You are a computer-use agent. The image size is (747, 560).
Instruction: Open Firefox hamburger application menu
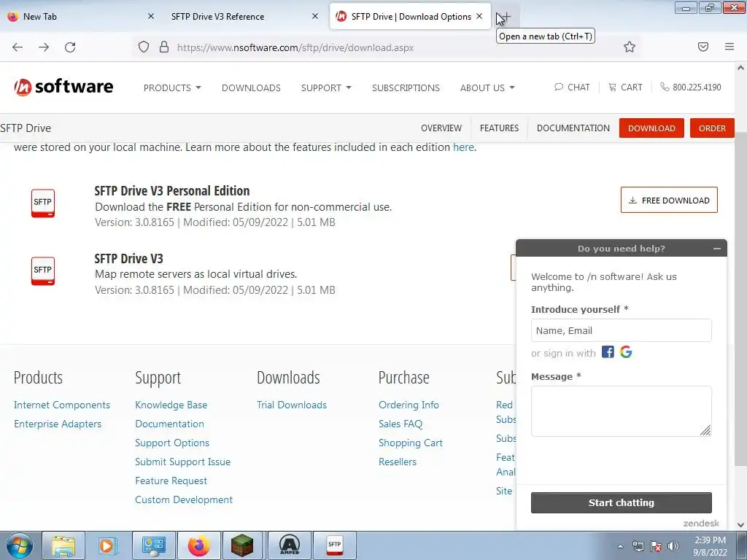click(x=729, y=47)
